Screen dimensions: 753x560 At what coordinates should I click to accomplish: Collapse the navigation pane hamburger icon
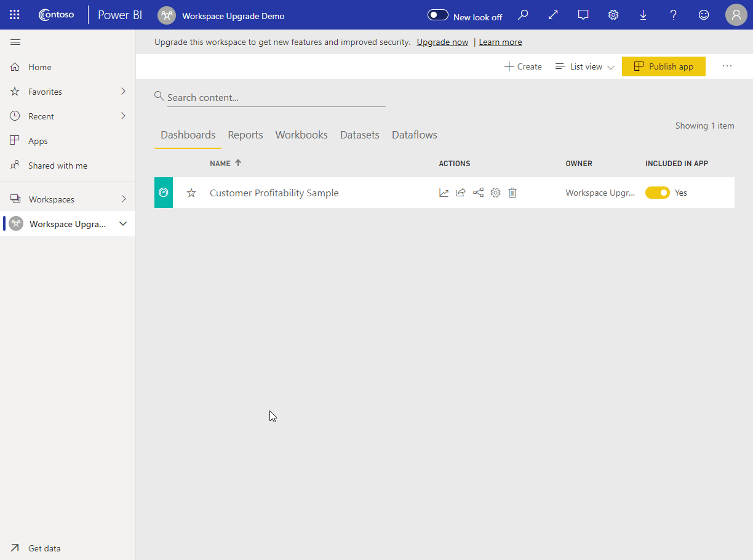point(15,42)
